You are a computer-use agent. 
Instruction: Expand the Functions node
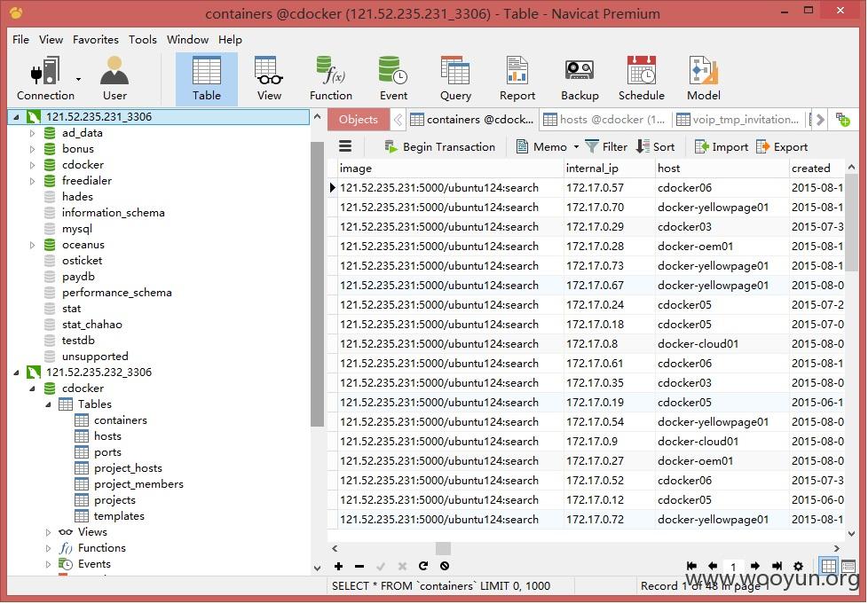[48, 548]
